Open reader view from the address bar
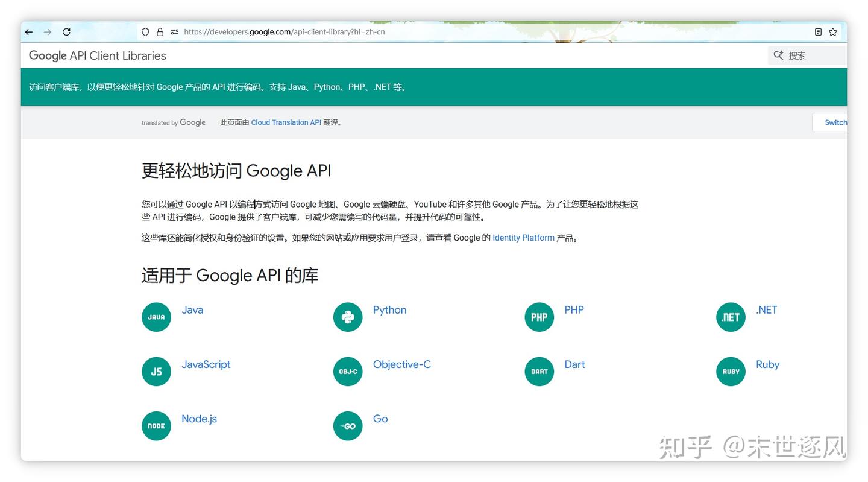 [818, 31]
